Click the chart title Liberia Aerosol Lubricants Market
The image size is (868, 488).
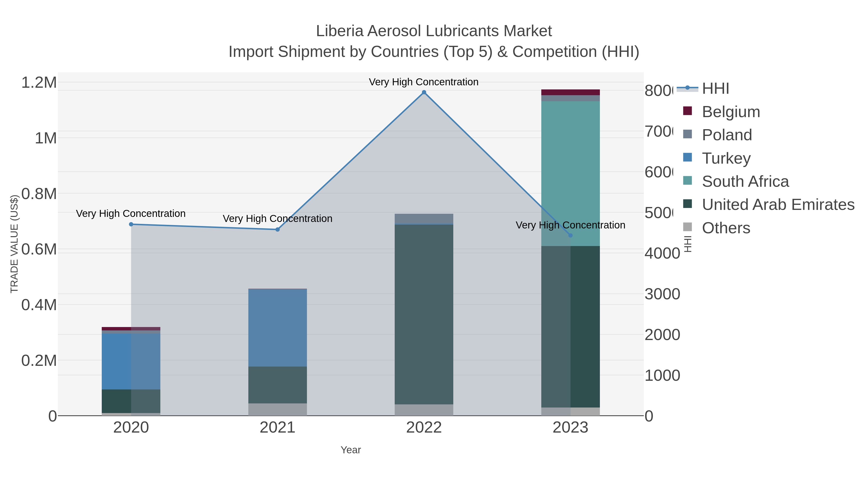434,31
